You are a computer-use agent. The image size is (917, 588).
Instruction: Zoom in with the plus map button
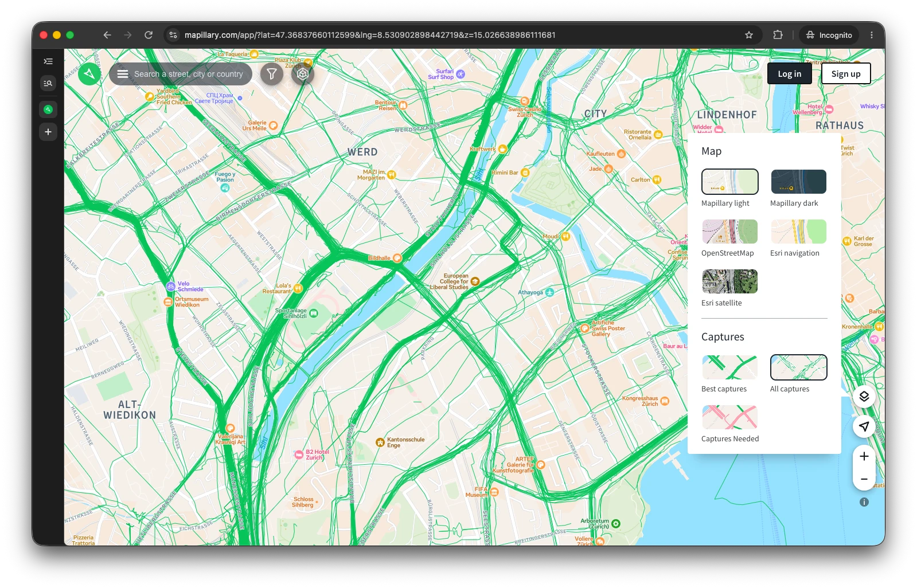(x=864, y=456)
